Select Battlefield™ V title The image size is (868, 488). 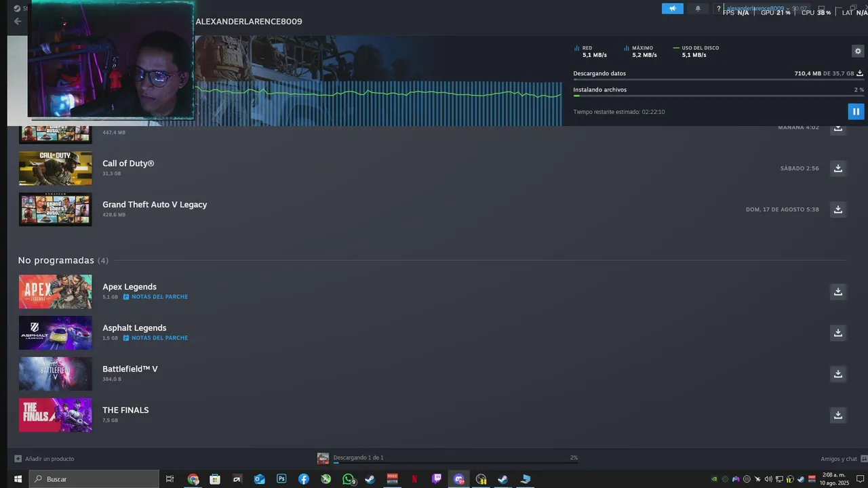pyautogui.click(x=130, y=369)
